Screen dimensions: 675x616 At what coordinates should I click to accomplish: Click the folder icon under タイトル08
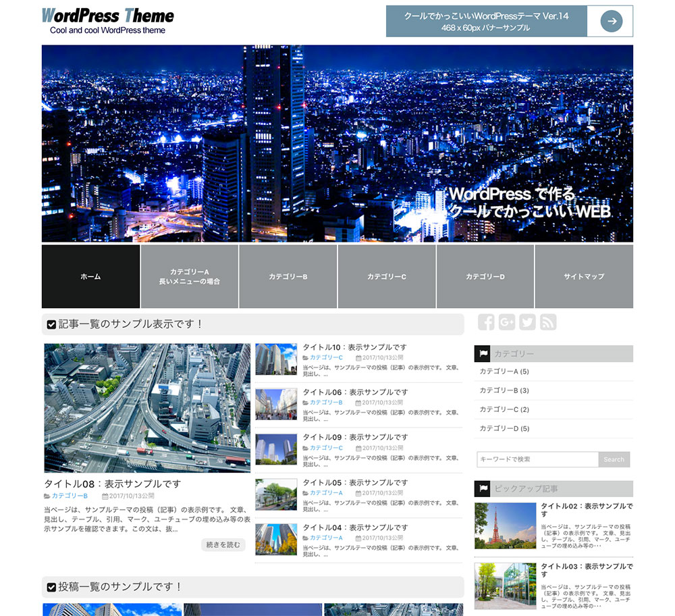point(47,496)
